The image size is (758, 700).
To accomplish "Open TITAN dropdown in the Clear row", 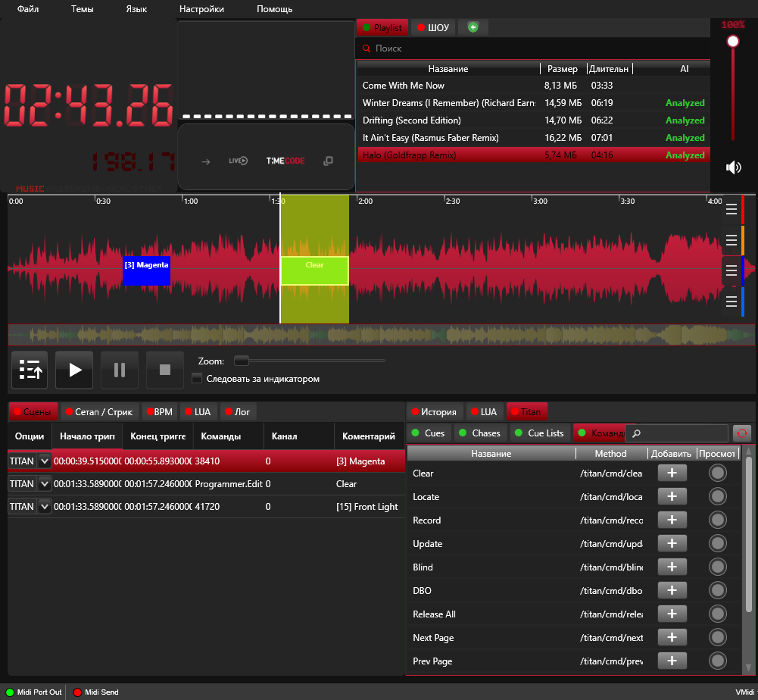I will pyautogui.click(x=44, y=484).
